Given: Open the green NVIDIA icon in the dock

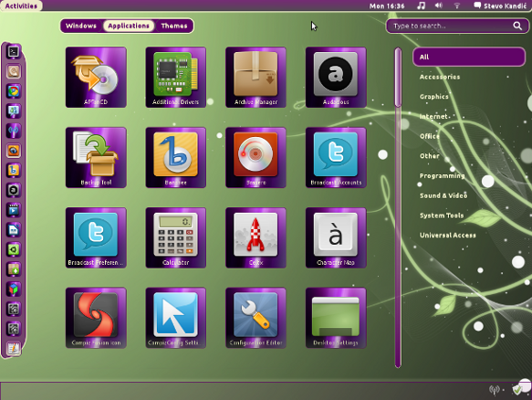Looking at the screenshot, I should (x=14, y=249).
